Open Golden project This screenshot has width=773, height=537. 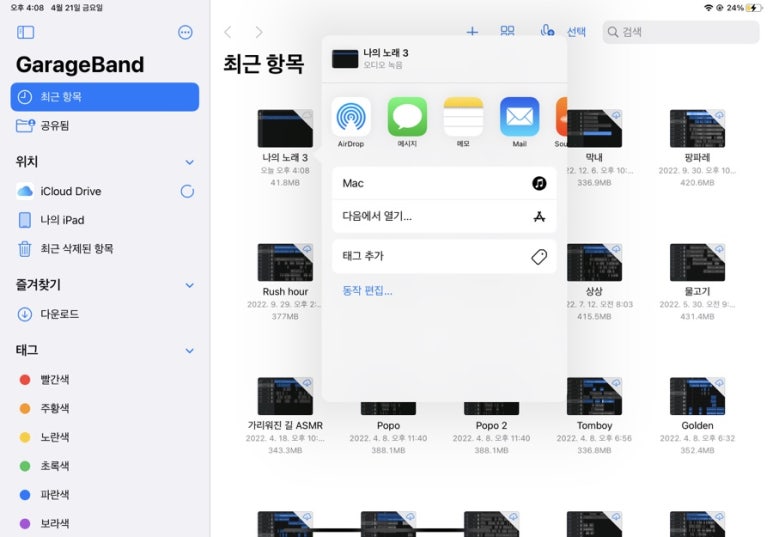click(x=697, y=396)
